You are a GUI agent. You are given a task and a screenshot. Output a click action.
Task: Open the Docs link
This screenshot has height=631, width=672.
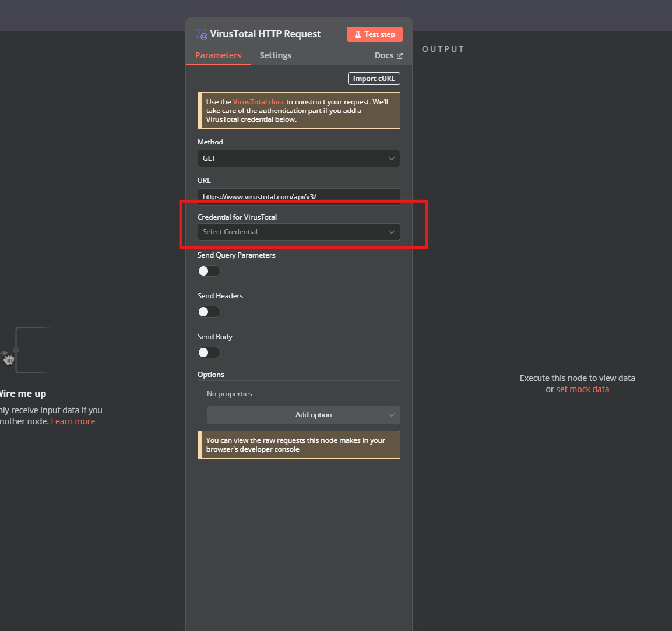click(388, 55)
